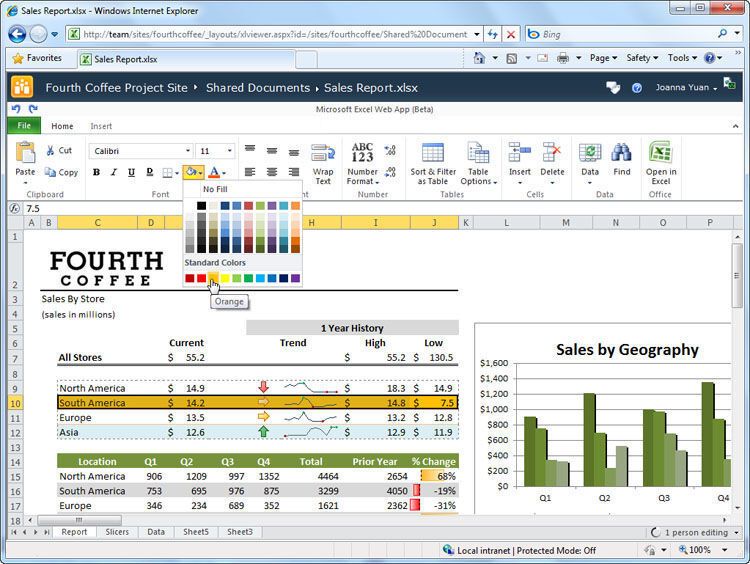Viewport: 750px width, 564px height.
Task: Click the Copy icon
Action: coord(50,172)
